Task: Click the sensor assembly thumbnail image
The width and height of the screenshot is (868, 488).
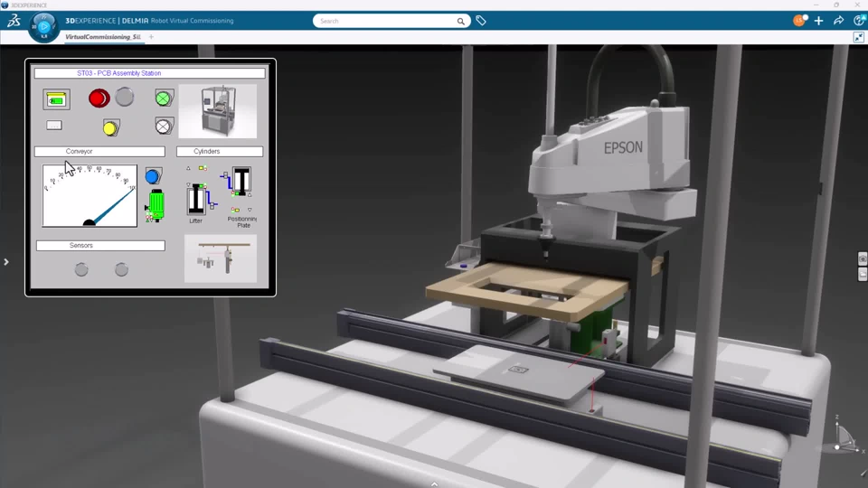Action: pos(221,259)
